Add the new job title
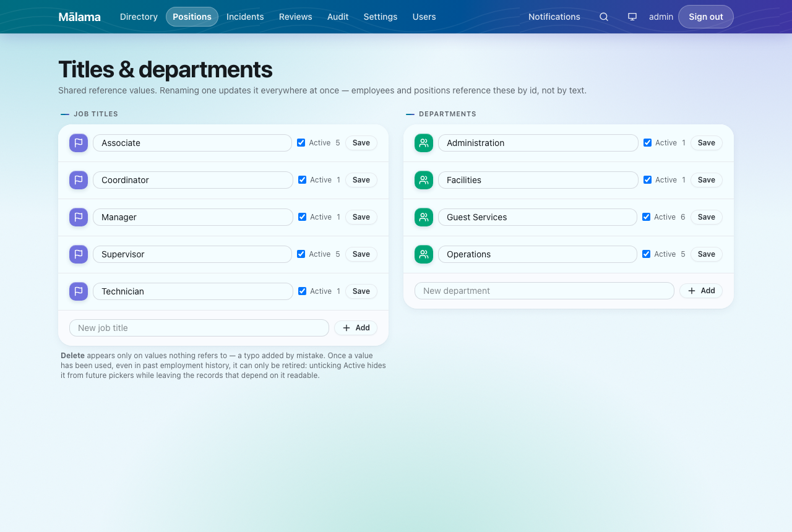792x532 pixels. pos(356,328)
